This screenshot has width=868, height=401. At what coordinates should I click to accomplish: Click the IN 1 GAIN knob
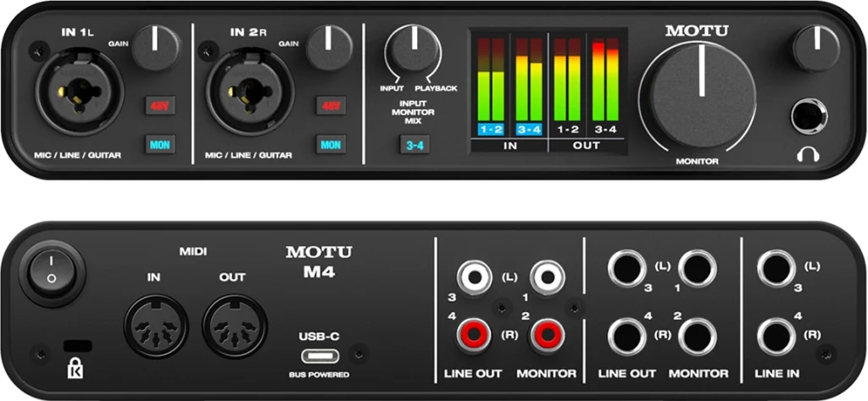click(x=156, y=47)
